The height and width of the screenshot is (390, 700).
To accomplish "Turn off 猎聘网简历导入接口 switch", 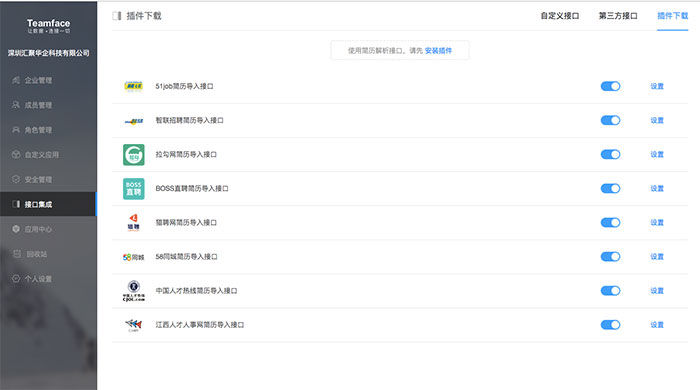I will pyautogui.click(x=610, y=222).
